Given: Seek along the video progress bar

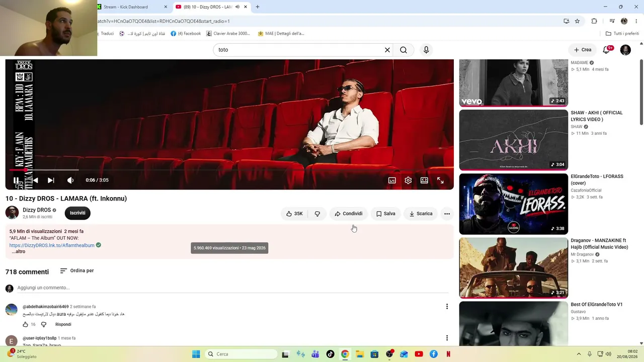Looking at the screenshot, I should (229, 170).
